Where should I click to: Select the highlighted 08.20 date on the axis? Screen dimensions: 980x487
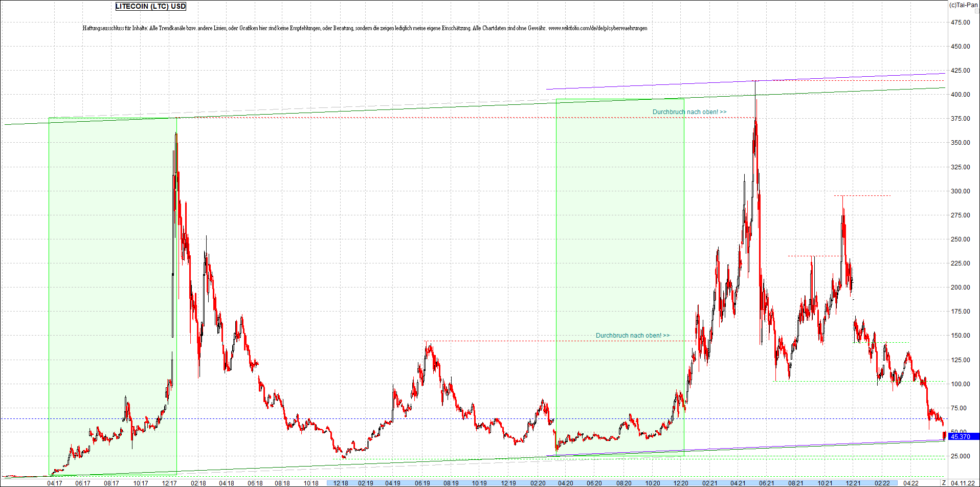(623, 483)
